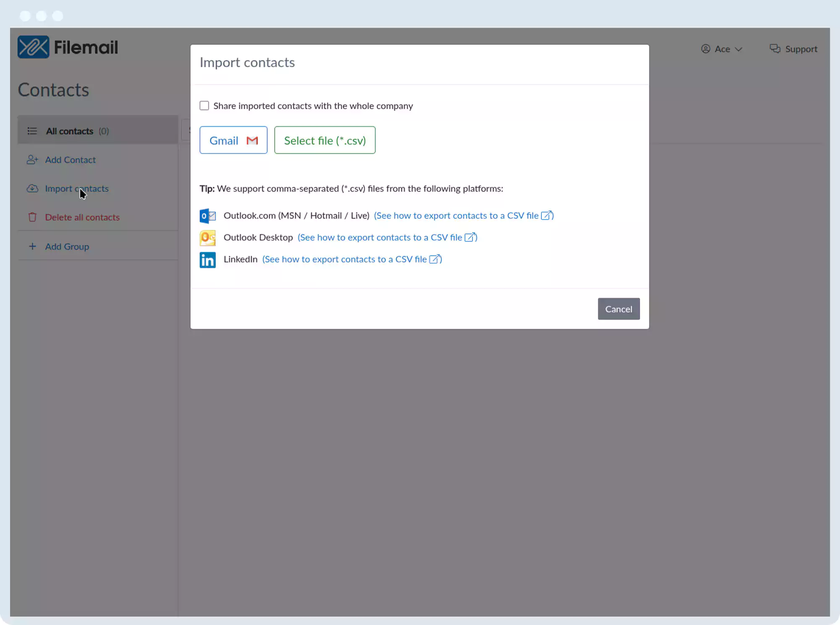Click the trash icon beside Delete all contacts

click(x=32, y=217)
